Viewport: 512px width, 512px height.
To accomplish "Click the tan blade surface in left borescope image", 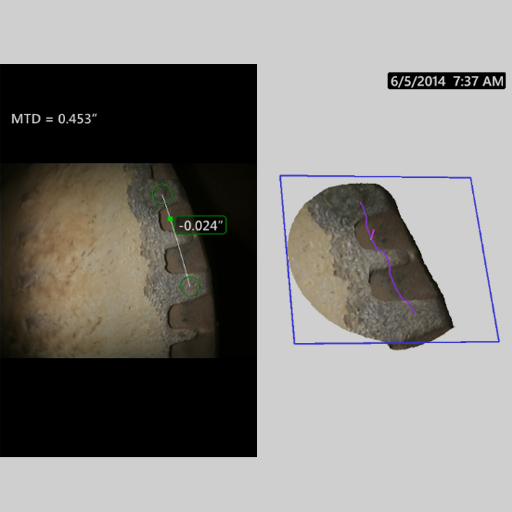I will coord(73,260).
